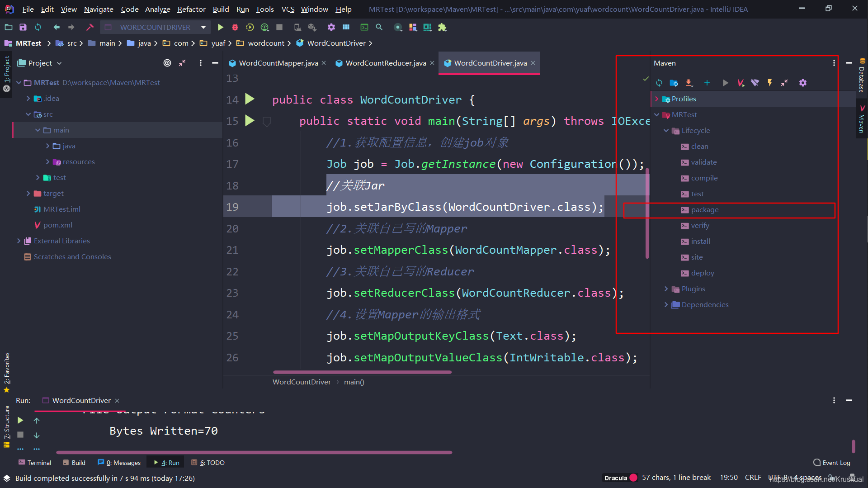Open Project Structure icon in toolbar
The image size is (868, 488).
point(346,27)
